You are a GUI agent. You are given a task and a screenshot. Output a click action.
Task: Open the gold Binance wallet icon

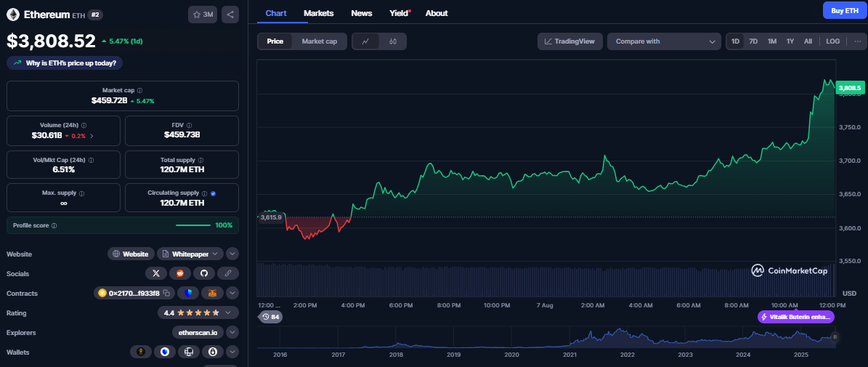(x=141, y=352)
